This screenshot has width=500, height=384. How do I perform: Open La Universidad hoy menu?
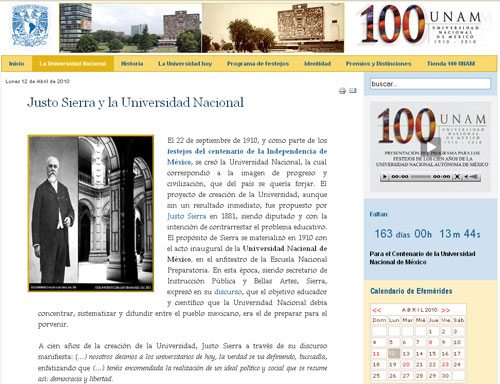[185, 63]
